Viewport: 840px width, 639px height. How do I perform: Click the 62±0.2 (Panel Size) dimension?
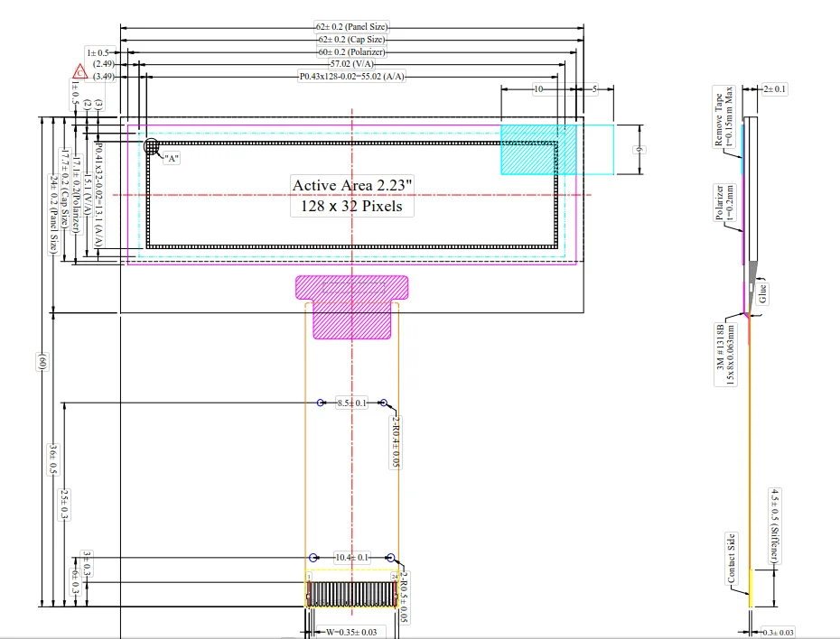click(352, 28)
